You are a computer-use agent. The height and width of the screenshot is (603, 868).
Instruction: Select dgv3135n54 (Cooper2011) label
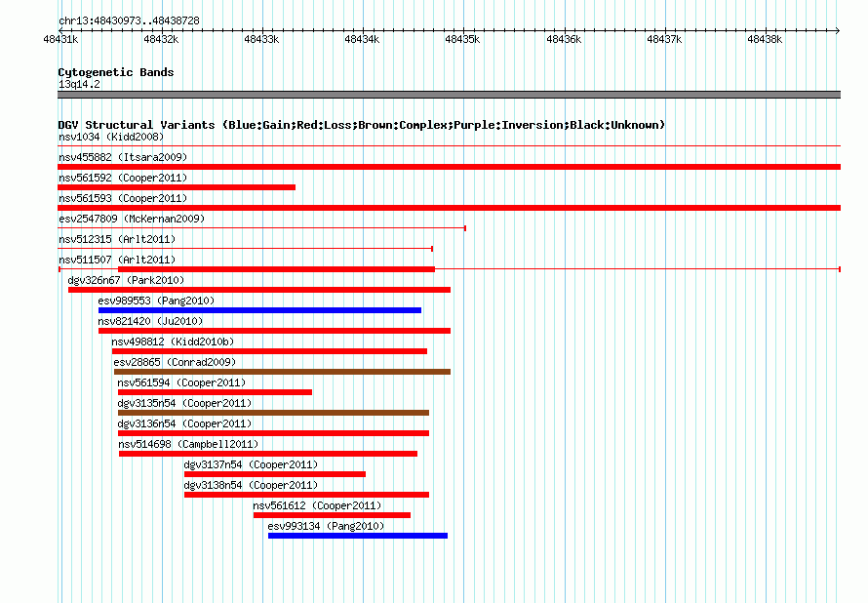(184, 403)
